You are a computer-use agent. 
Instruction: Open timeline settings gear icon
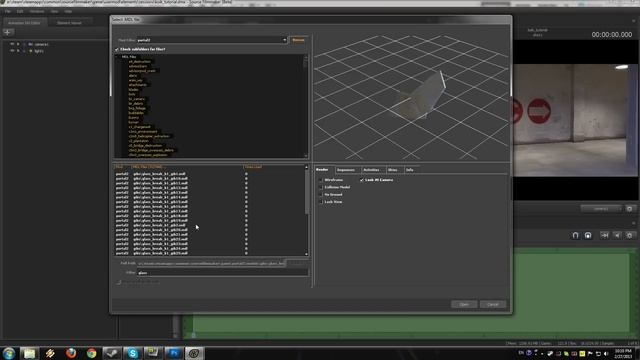point(630,236)
